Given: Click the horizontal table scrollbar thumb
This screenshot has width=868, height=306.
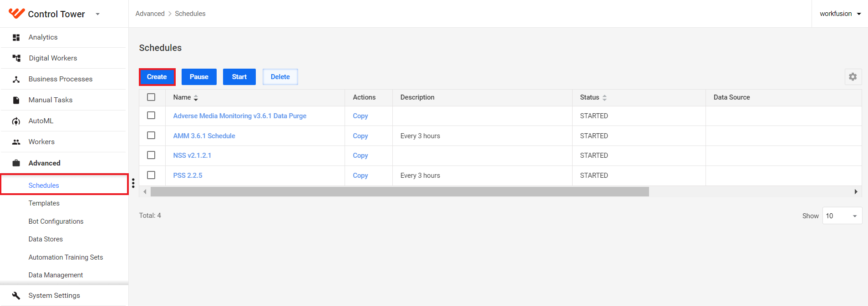Looking at the screenshot, I should click(x=400, y=192).
